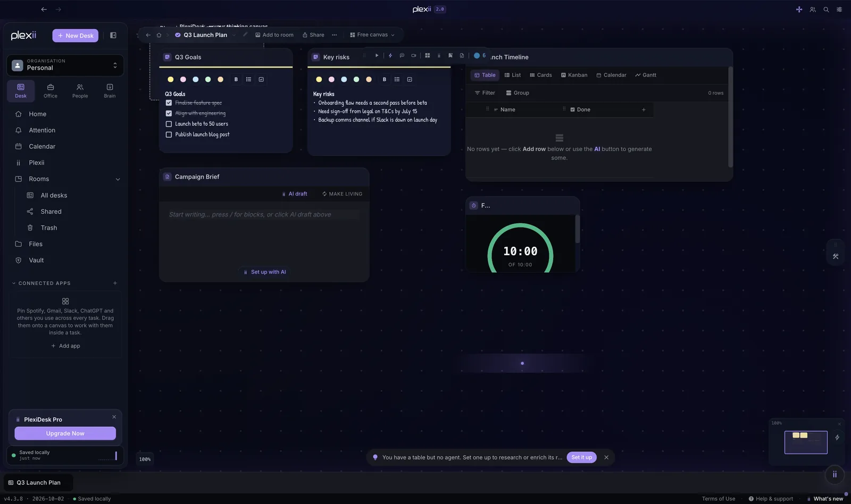The height and width of the screenshot is (504, 851).
Task: Open the Free canvas layout dropdown
Action: [x=372, y=35]
